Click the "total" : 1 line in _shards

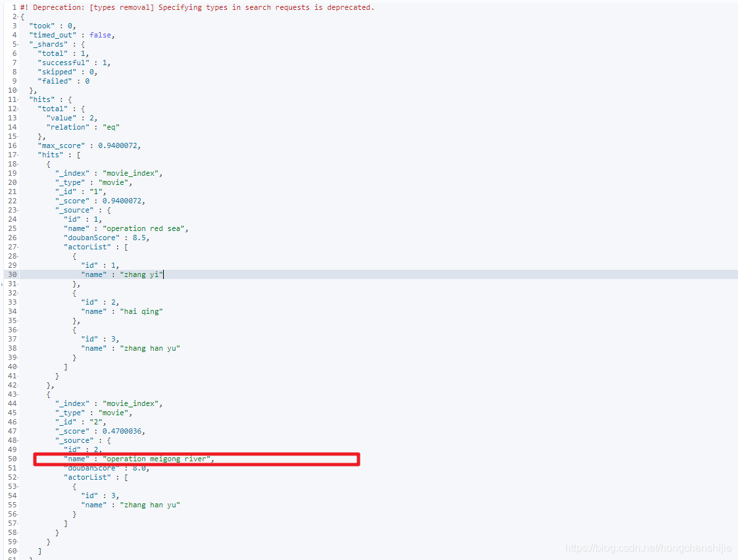(x=63, y=54)
